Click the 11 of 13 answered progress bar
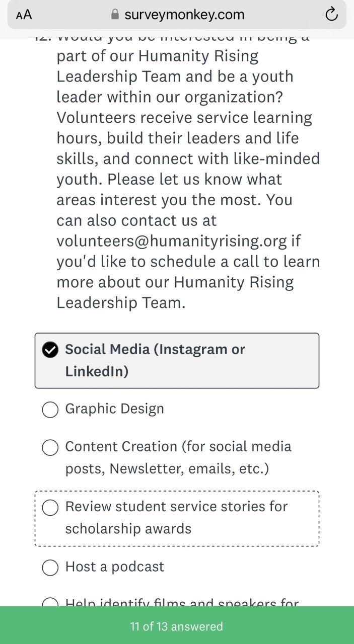 [177, 626]
